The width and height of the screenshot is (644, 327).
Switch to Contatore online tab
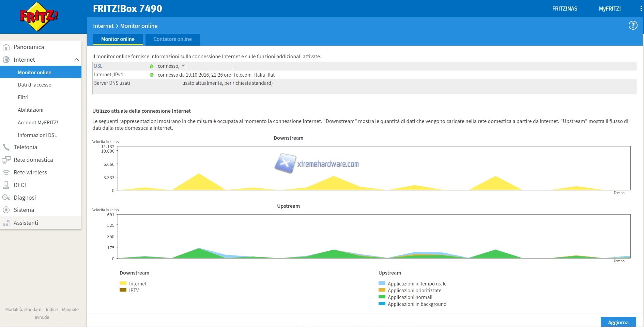point(172,39)
